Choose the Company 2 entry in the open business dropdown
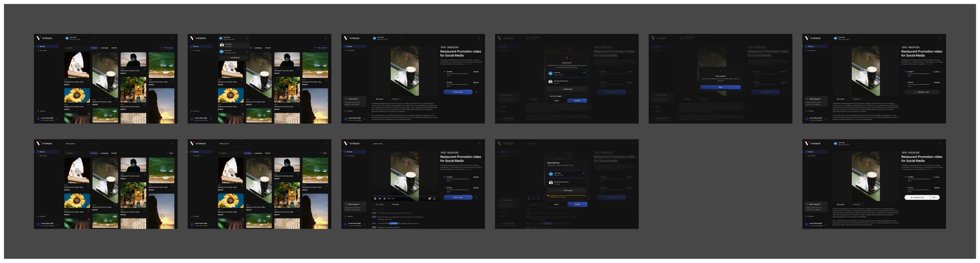Screen dimensions: 980x263 (x=234, y=45)
